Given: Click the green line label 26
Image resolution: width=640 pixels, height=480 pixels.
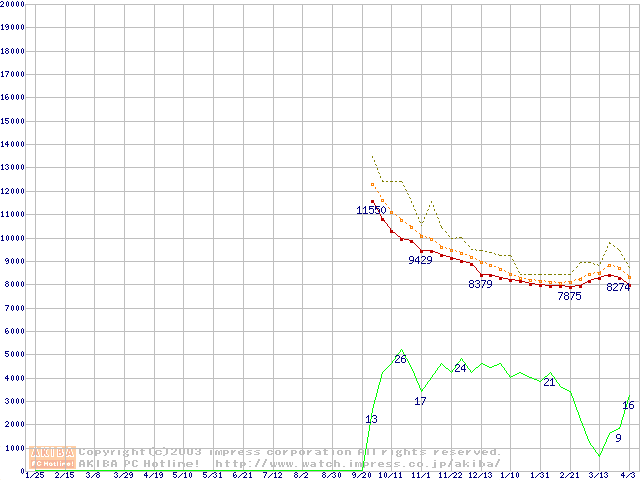Looking at the screenshot, I should coord(400,359).
